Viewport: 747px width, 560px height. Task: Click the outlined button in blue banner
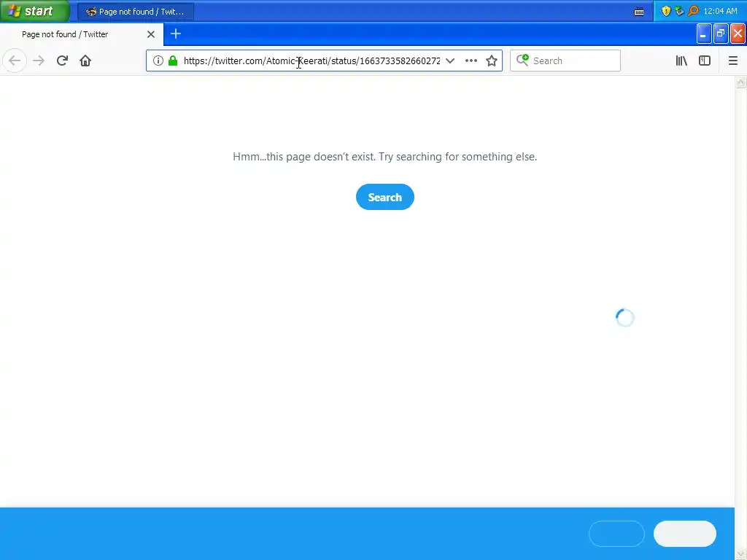[x=616, y=533]
